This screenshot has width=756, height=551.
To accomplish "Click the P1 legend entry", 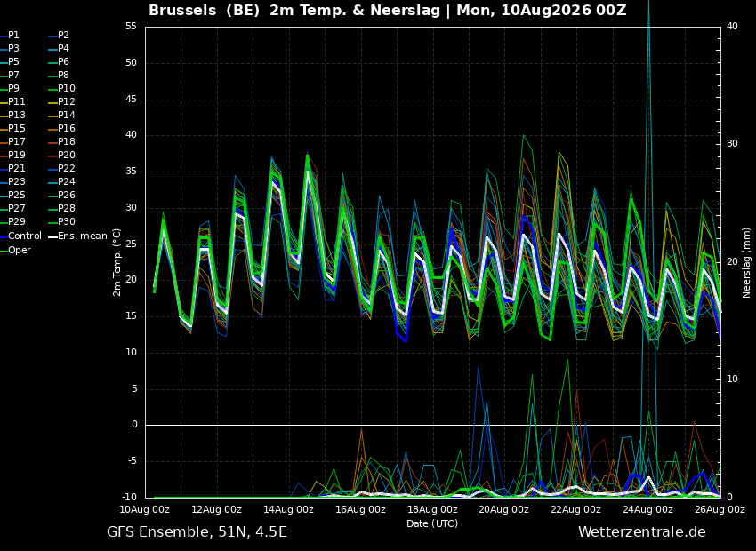I will 10,36.
